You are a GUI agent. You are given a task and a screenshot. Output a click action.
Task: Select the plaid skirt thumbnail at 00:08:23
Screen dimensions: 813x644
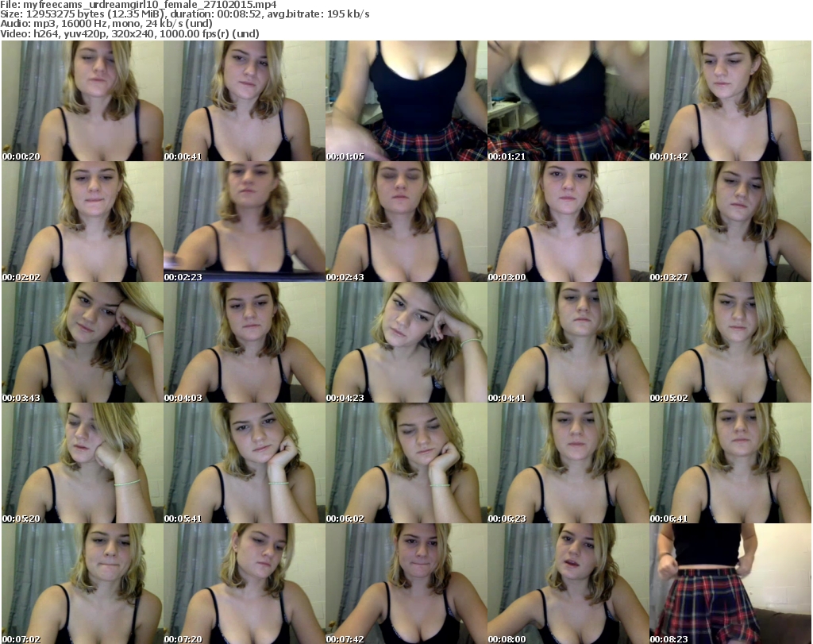(x=730, y=584)
